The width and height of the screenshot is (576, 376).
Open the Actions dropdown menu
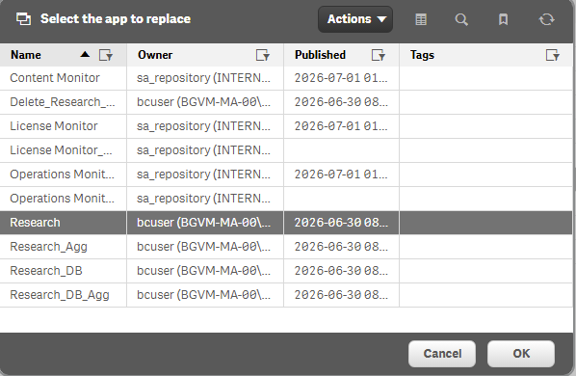coord(355,19)
